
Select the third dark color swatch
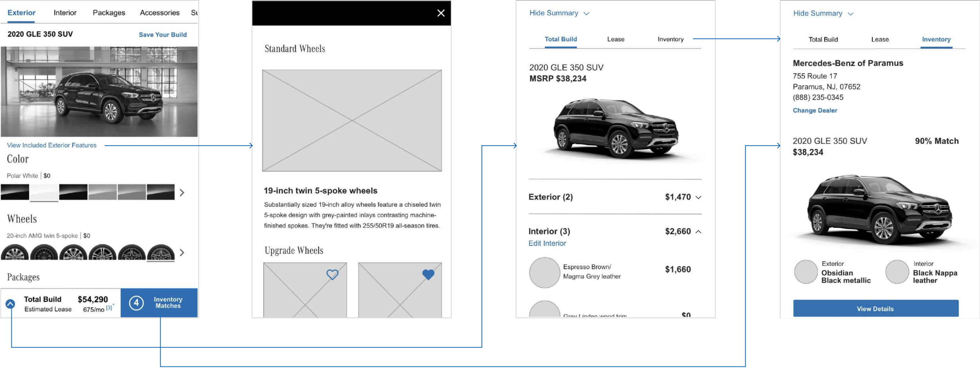pos(73,192)
